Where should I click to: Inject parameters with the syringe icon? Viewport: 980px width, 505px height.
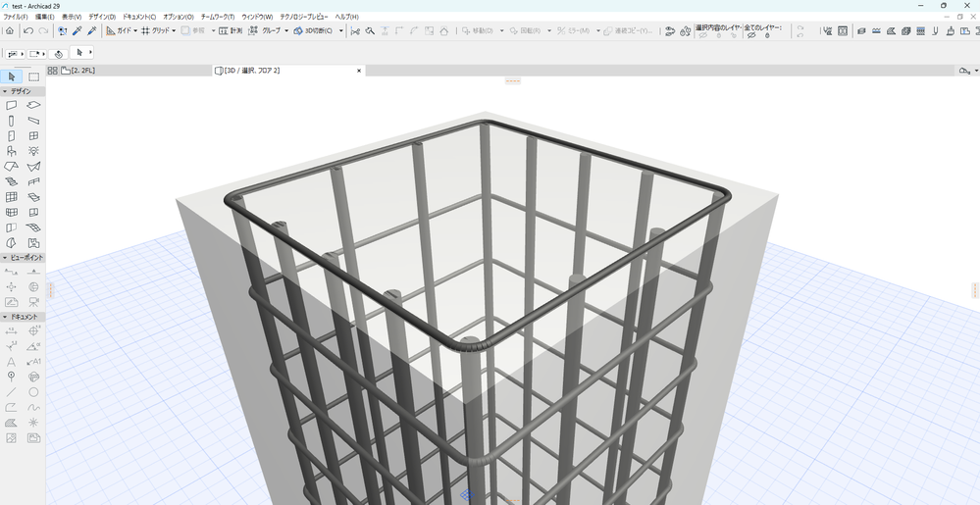92,30
